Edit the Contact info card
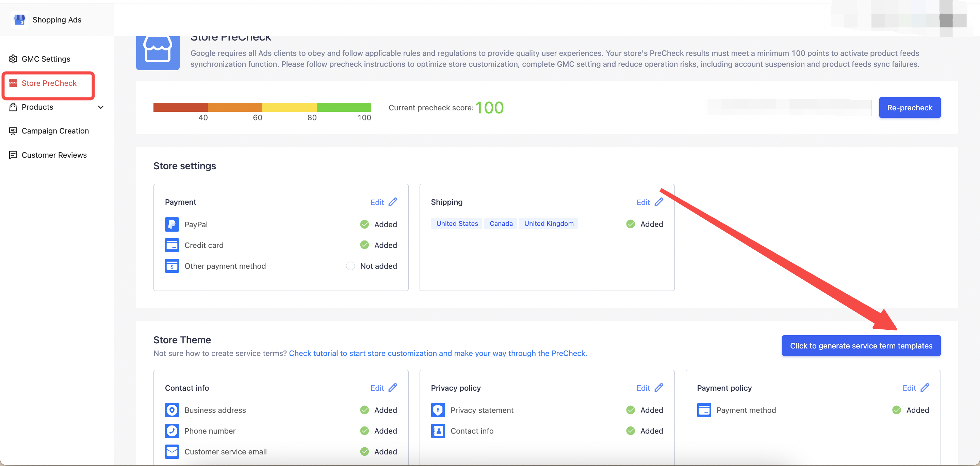980x466 pixels. (377, 388)
